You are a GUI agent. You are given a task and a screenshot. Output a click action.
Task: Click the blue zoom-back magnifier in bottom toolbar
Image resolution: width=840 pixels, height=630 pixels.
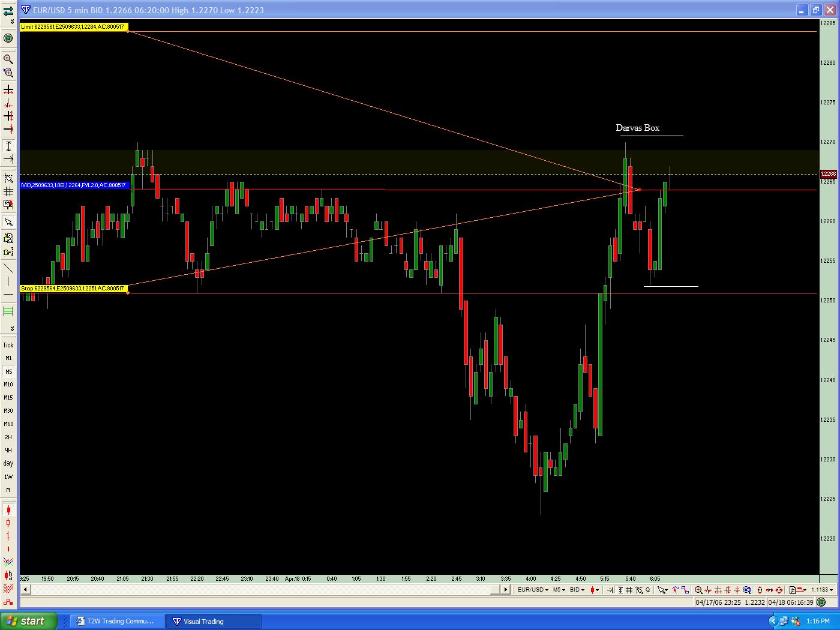pyautogui.click(x=746, y=590)
